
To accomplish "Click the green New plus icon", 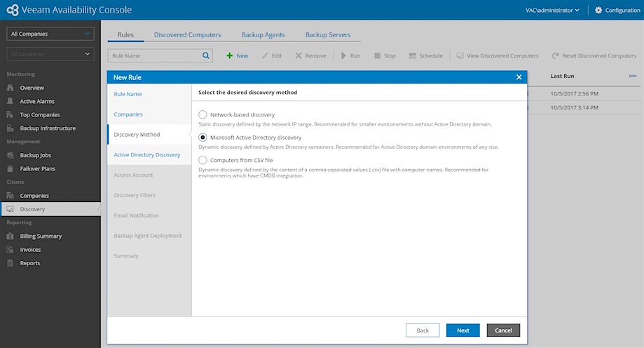I will pos(229,55).
